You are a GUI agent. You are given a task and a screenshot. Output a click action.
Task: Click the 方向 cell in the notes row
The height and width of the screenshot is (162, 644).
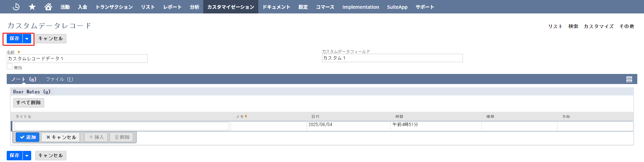[x=595, y=126]
